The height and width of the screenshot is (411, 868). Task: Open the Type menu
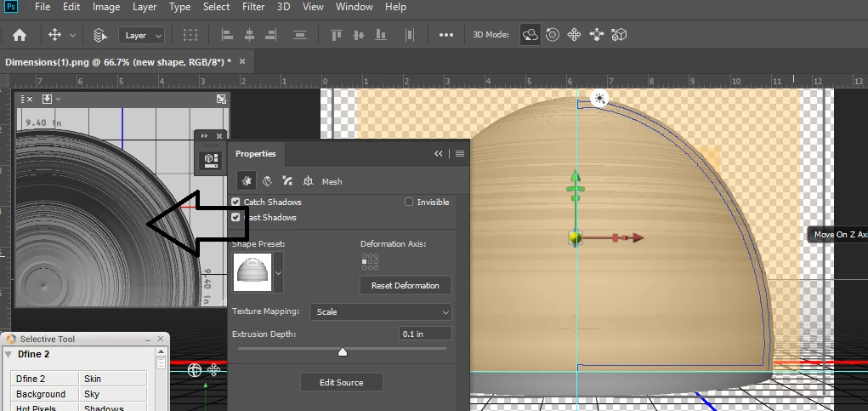[x=180, y=7]
